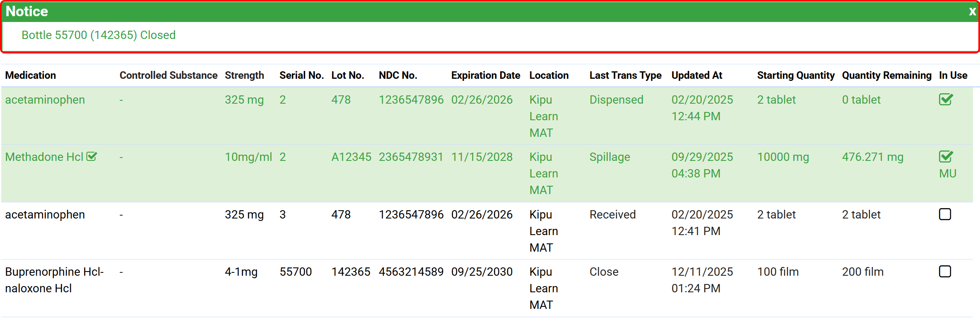This screenshot has height=318, width=980.
Task: Click the Quantity Remaining column header
Action: [x=886, y=75]
